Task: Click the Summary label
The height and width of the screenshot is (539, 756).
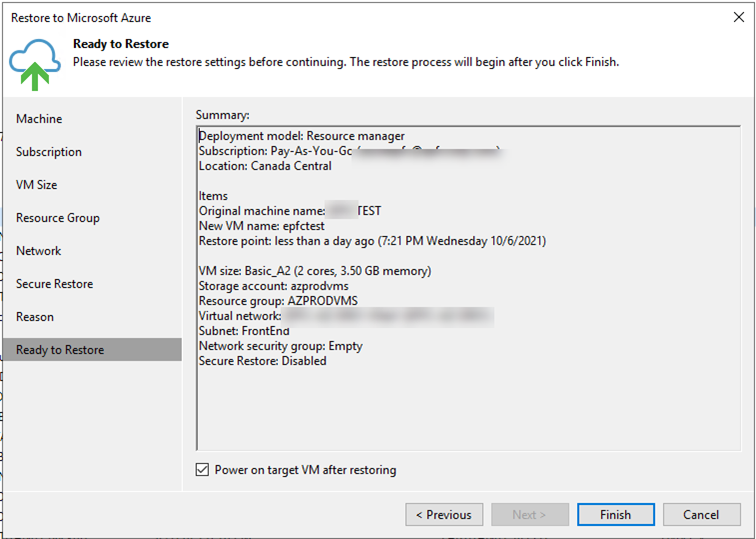Action: [x=223, y=115]
